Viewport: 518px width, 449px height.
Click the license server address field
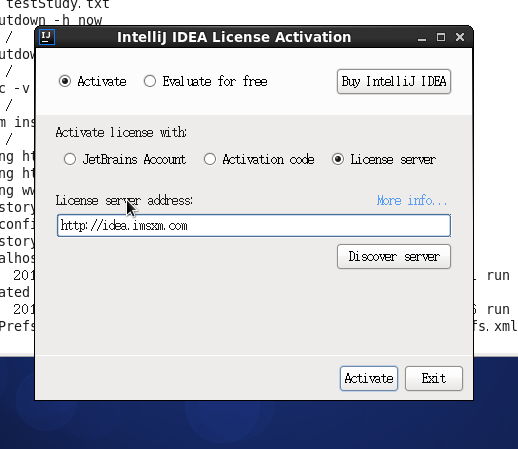click(254, 226)
